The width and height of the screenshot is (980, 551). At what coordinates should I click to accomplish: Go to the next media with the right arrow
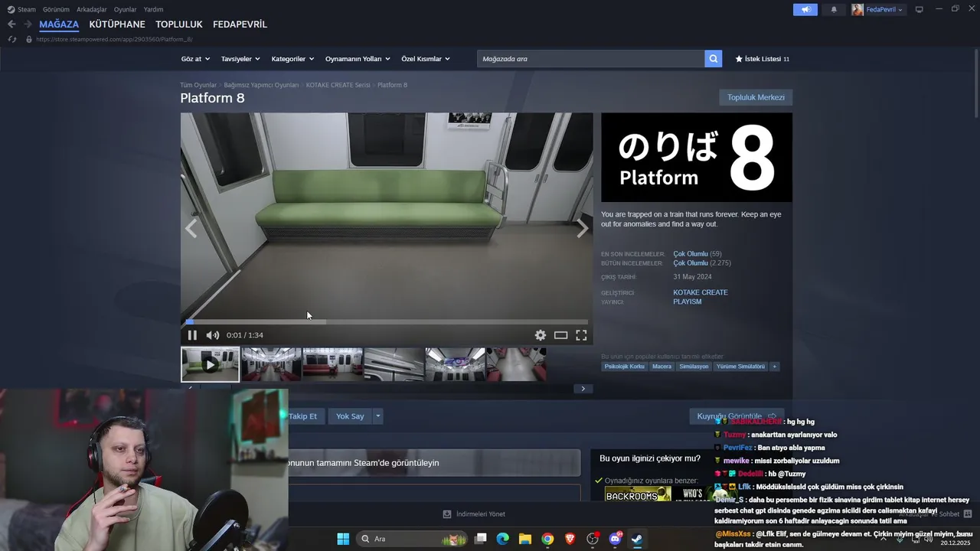coord(583,228)
